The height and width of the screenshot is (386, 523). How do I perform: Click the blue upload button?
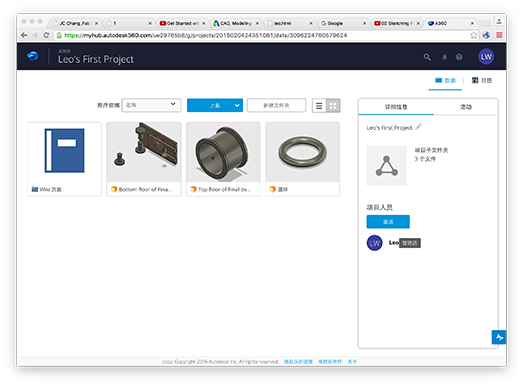pos(215,105)
